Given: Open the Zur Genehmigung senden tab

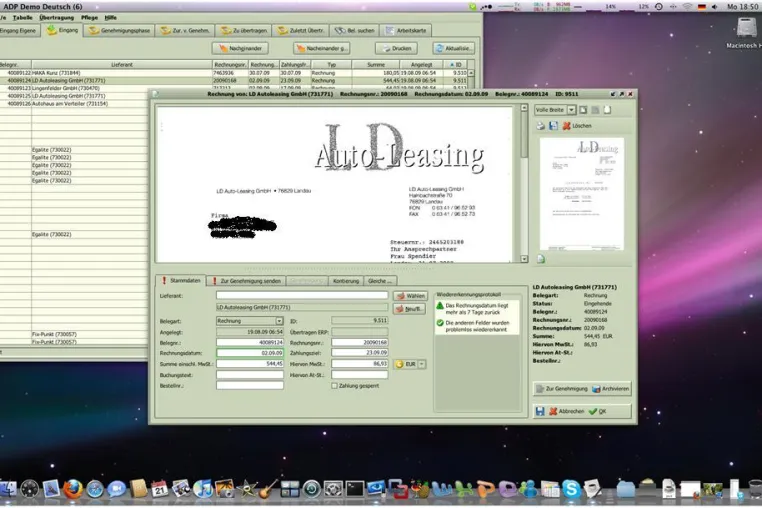Looking at the screenshot, I should [x=246, y=281].
